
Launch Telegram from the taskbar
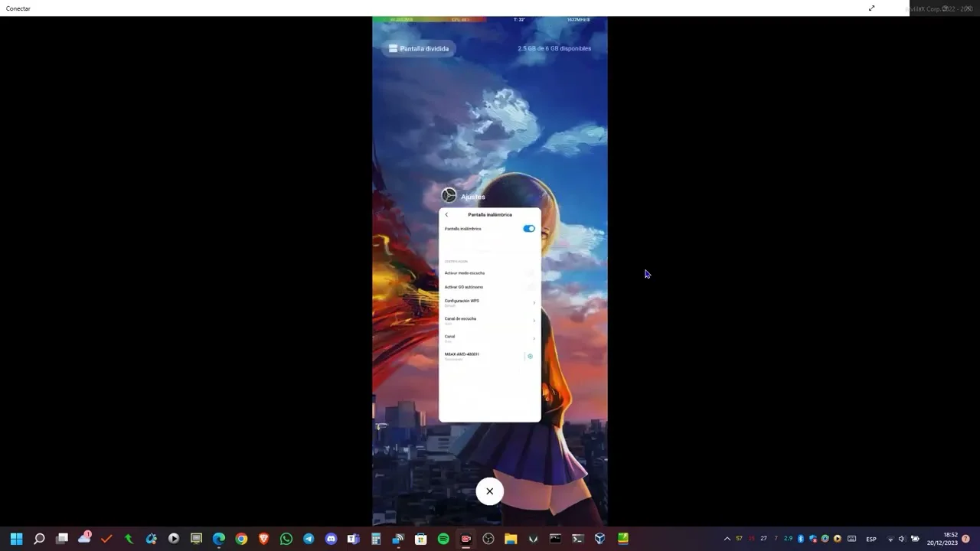pos(309,539)
